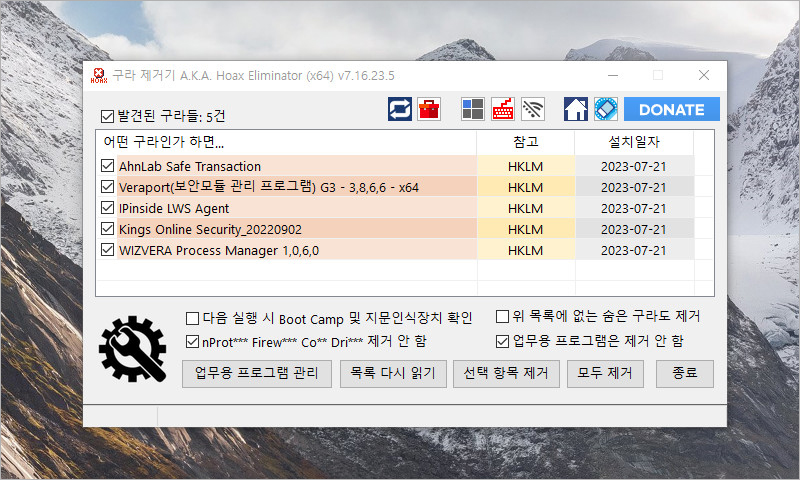Viewport: 800px width, 480px height.
Task: Click 목록 다시 읽기 button
Action: click(393, 373)
